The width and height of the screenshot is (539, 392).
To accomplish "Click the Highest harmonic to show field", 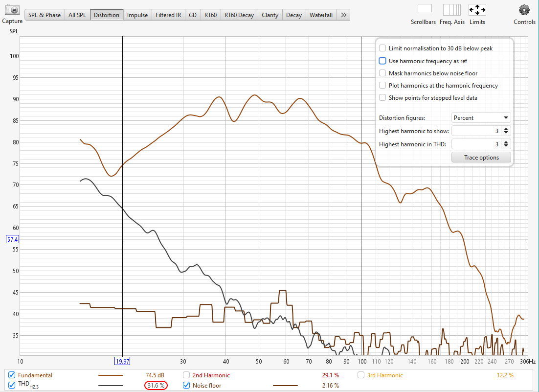I will (x=477, y=131).
